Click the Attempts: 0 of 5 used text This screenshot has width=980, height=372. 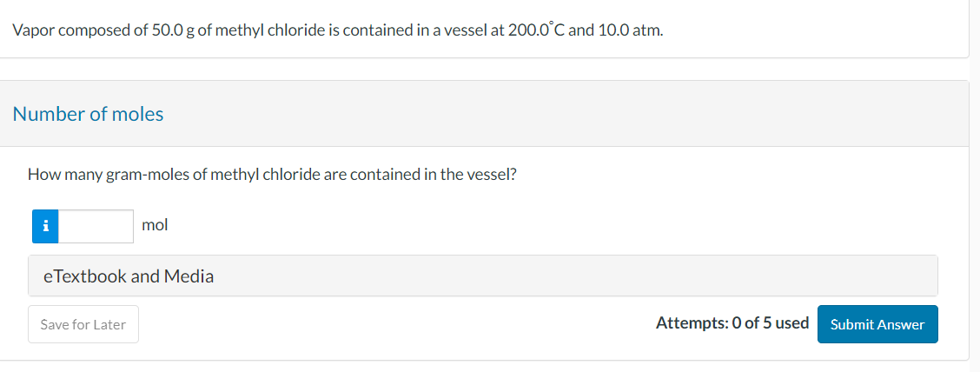[732, 323]
